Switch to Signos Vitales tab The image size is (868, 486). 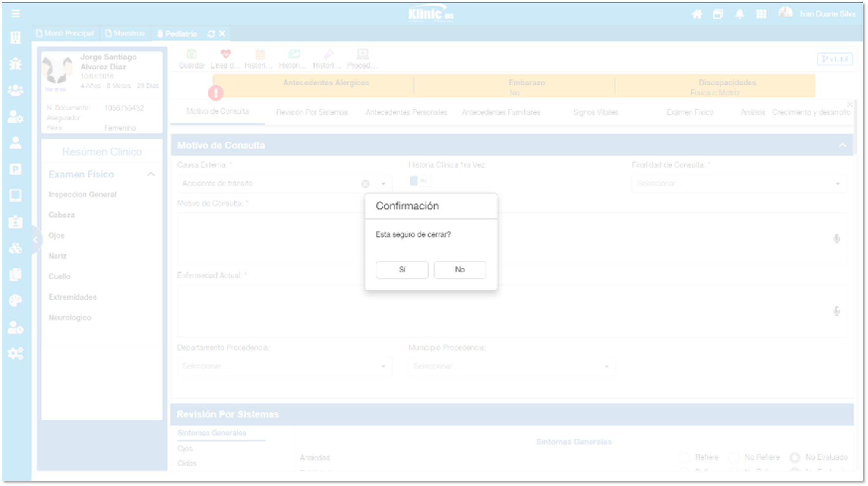click(595, 112)
